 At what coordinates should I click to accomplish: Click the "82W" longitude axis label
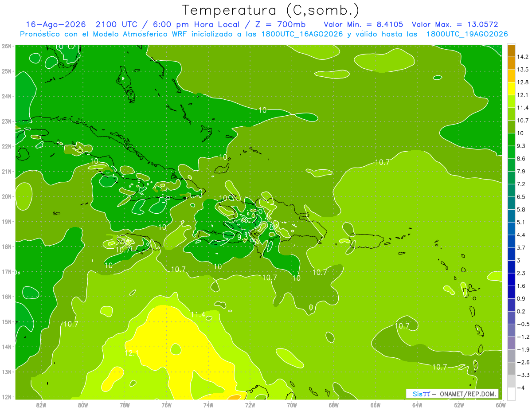[x=41, y=405]
